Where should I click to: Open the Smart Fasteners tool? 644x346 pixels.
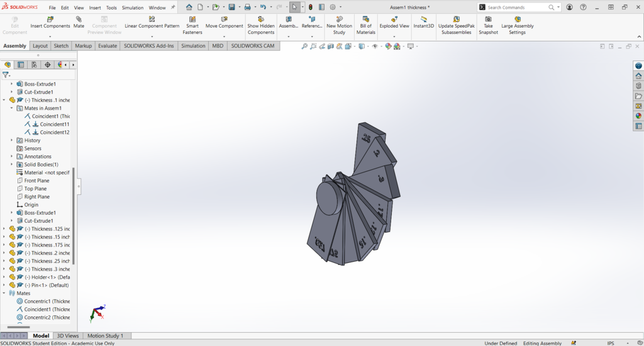pyautogui.click(x=192, y=19)
